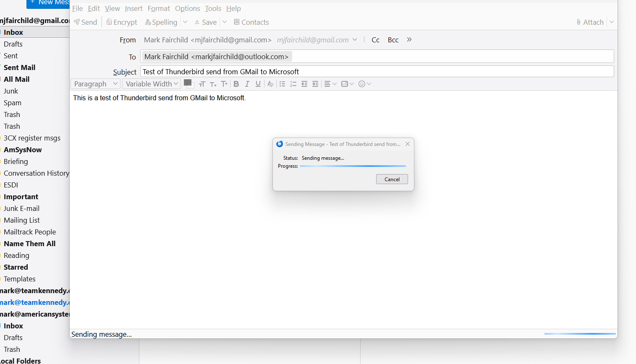Toggle italic formatting
Viewport: 636px width, 364px height.
pyautogui.click(x=247, y=84)
